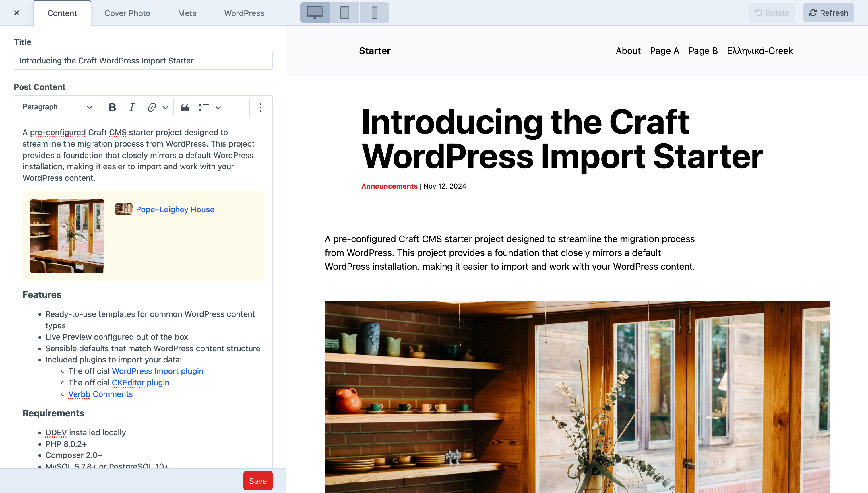Click the 'DDEV installed locally' list item
This screenshot has height=493, width=868.
[85, 432]
